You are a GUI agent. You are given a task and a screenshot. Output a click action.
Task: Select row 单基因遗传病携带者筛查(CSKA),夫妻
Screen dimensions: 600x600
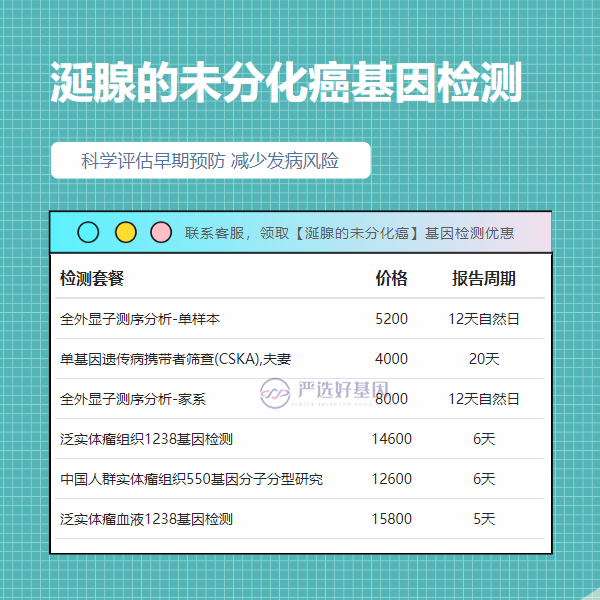coord(300,359)
